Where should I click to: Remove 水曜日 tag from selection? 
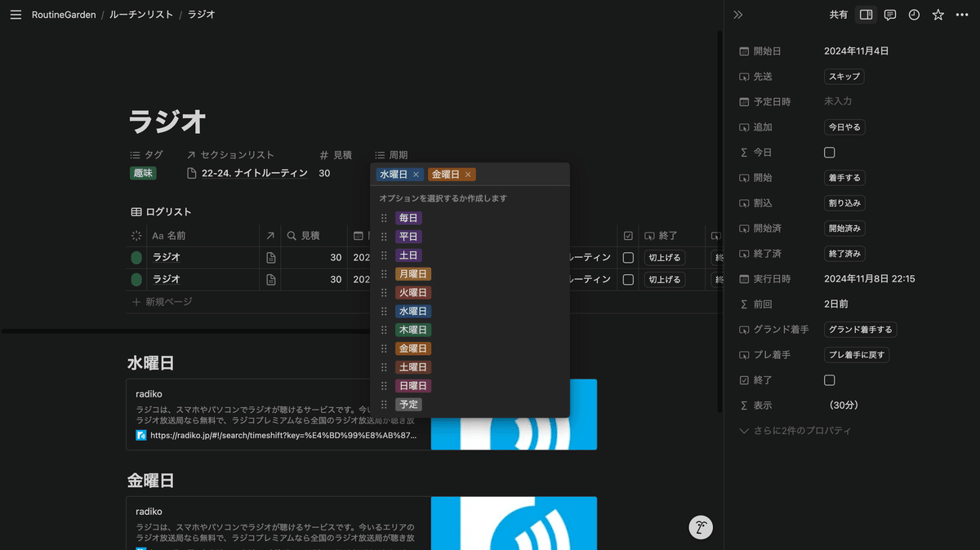[416, 175]
